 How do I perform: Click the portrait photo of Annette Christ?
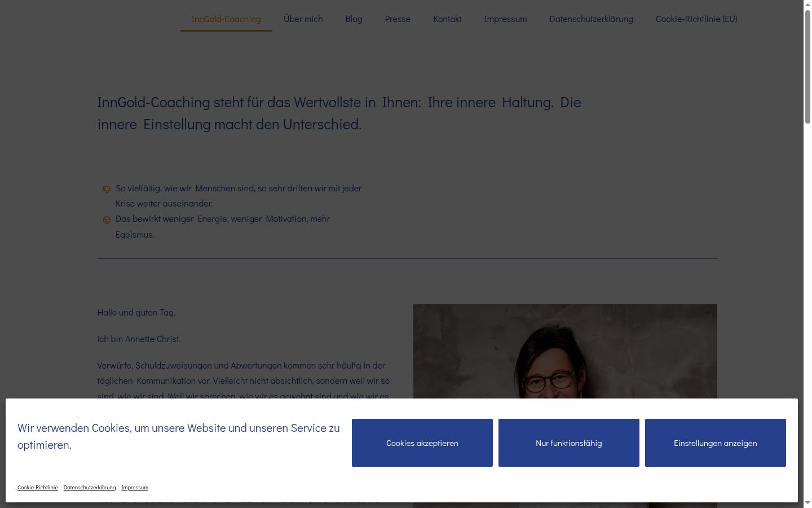tap(565, 352)
